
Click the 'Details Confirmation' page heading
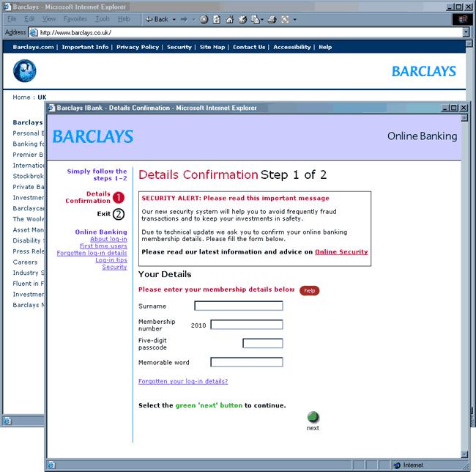(x=198, y=174)
